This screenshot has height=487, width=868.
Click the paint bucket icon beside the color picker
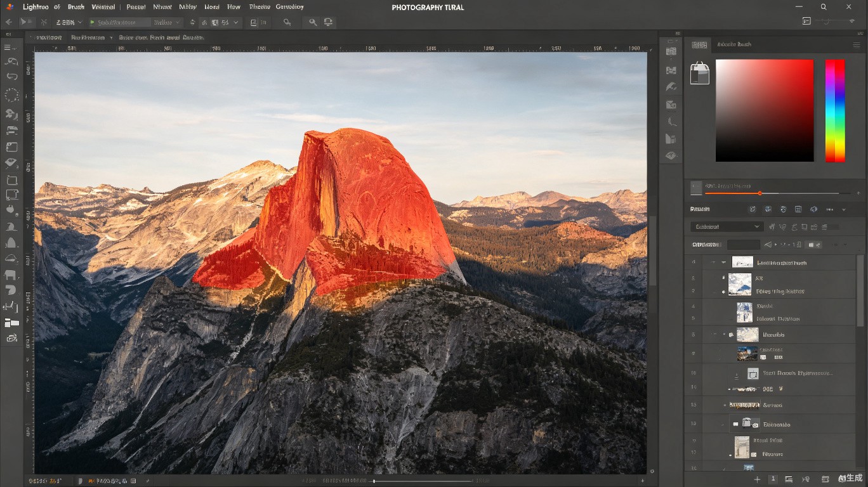click(699, 73)
